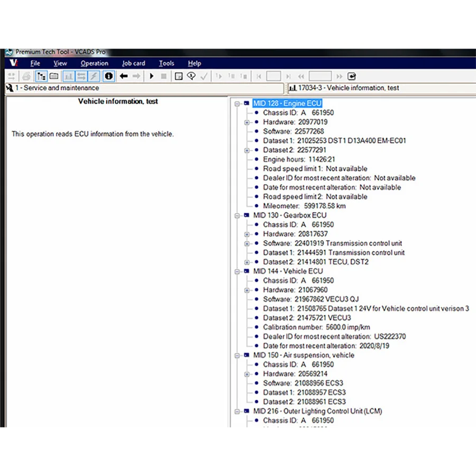The image size is (476, 476).
Task: Click the note page icon in the toolbar
Action: (x=179, y=76)
